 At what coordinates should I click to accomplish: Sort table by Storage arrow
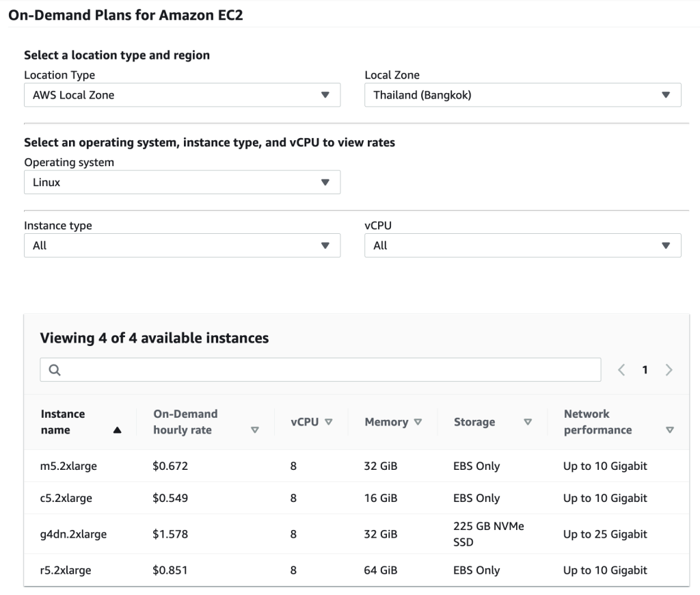527,422
